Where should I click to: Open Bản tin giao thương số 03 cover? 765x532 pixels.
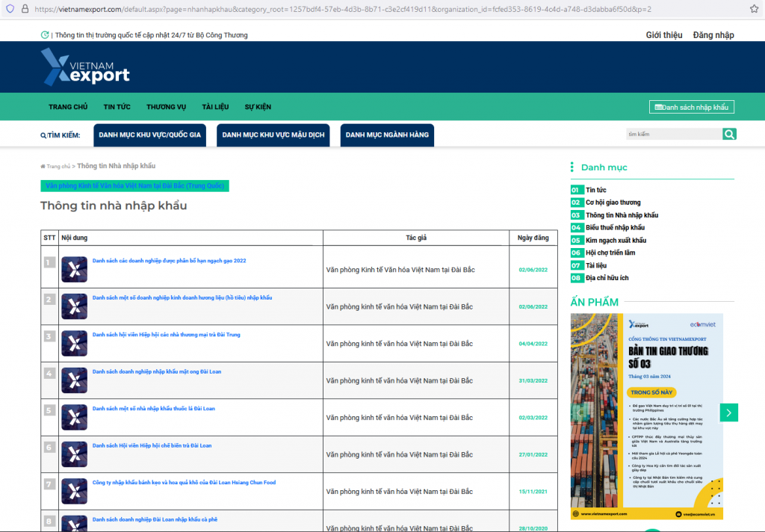pos(646,415)
